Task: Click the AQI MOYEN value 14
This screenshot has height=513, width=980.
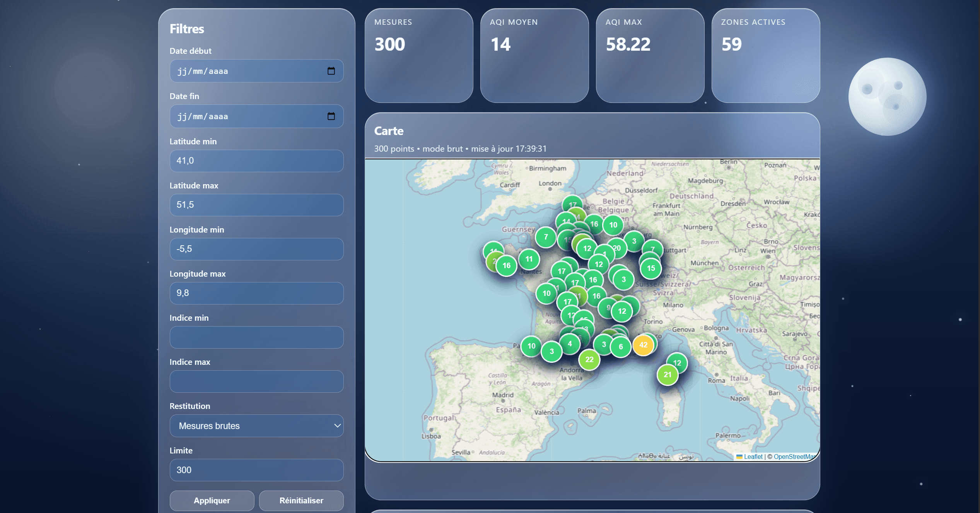Action: coord(500,44)
